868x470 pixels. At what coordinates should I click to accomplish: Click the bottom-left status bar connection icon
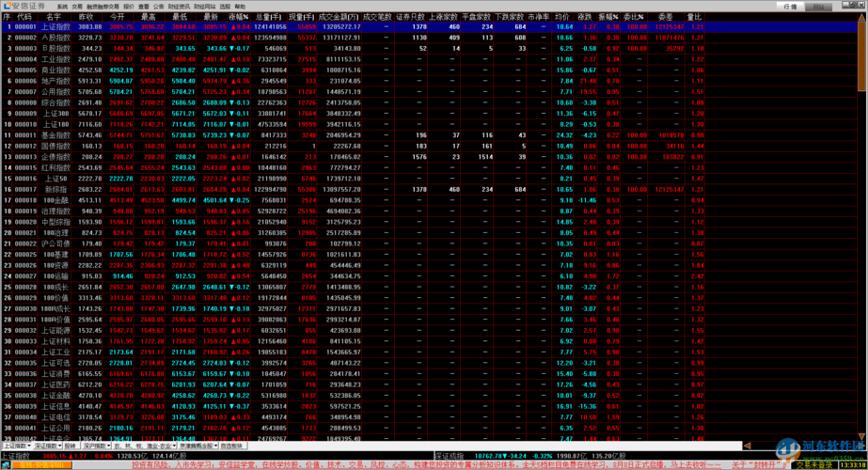click(5, 465)
